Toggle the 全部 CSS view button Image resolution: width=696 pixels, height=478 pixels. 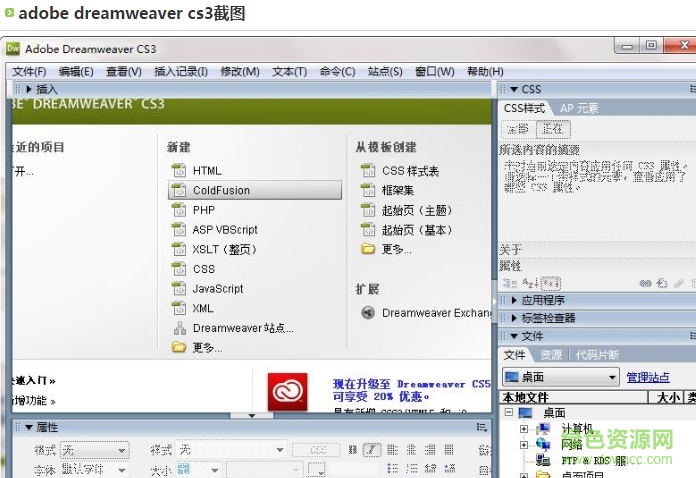[x=518, y=129]
